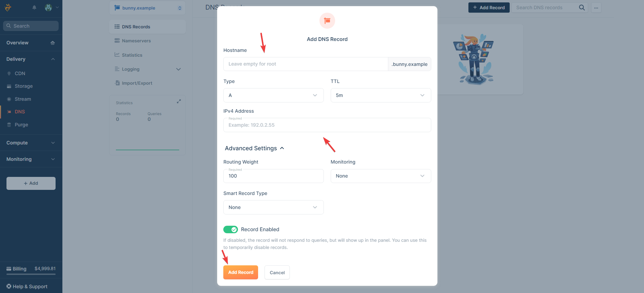The width and height of the screenshot is (644, 293).
Task: Click the Hostname input field
Action: pyautogui.click(x=305, y=64)
